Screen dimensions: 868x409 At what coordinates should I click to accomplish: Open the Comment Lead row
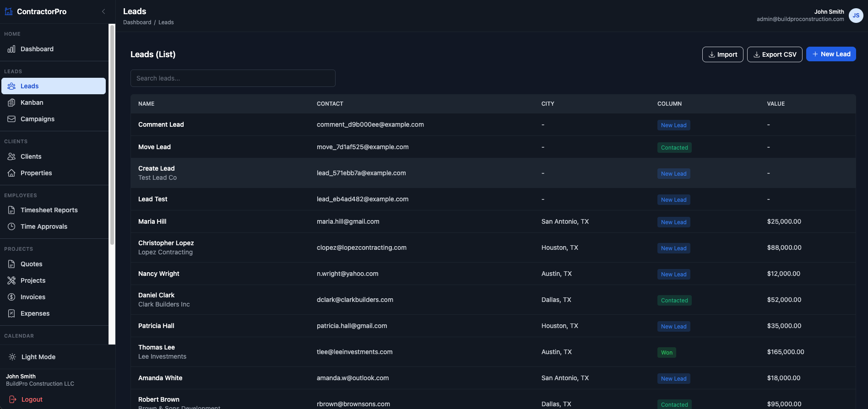tap(493, 124)
